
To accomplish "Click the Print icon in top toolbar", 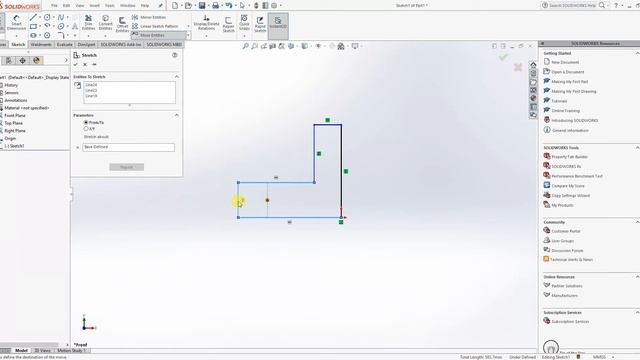I will [x=216, y=5].
